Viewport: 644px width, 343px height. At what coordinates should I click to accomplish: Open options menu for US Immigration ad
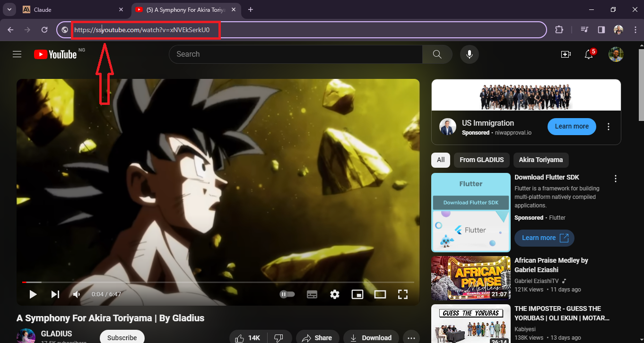[609, 127]
